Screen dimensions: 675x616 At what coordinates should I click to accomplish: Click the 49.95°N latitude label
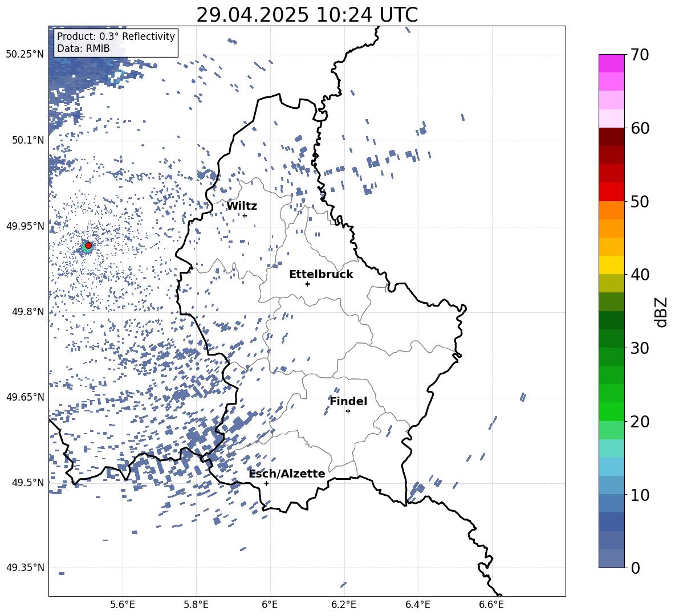pos(25,226)
